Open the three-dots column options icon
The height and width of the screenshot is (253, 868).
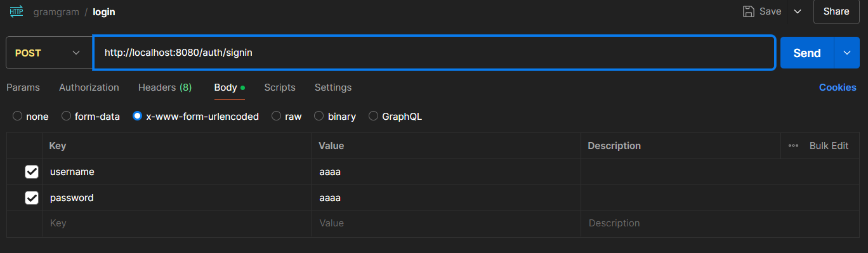793,146
